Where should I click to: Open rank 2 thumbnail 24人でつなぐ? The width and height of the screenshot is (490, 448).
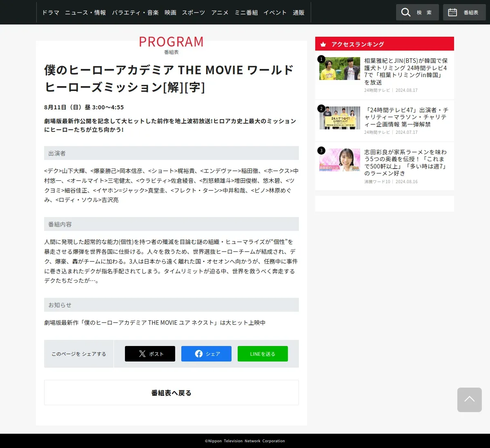(x=340, y=118)
